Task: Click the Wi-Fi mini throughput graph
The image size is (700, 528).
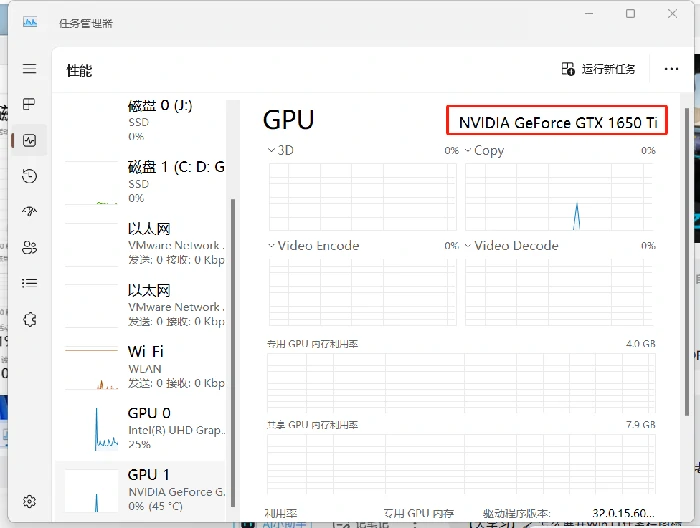Action: tap(92, 367)
